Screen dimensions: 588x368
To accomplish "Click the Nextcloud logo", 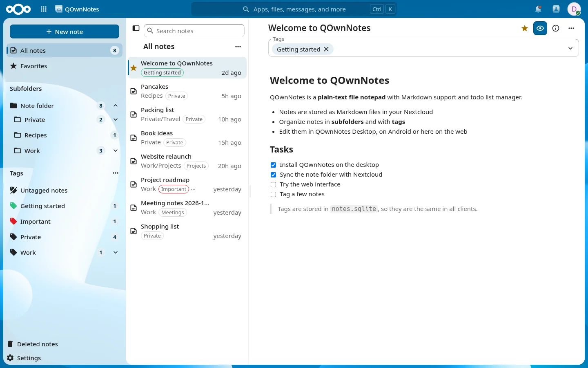I will tap(18, 9).
